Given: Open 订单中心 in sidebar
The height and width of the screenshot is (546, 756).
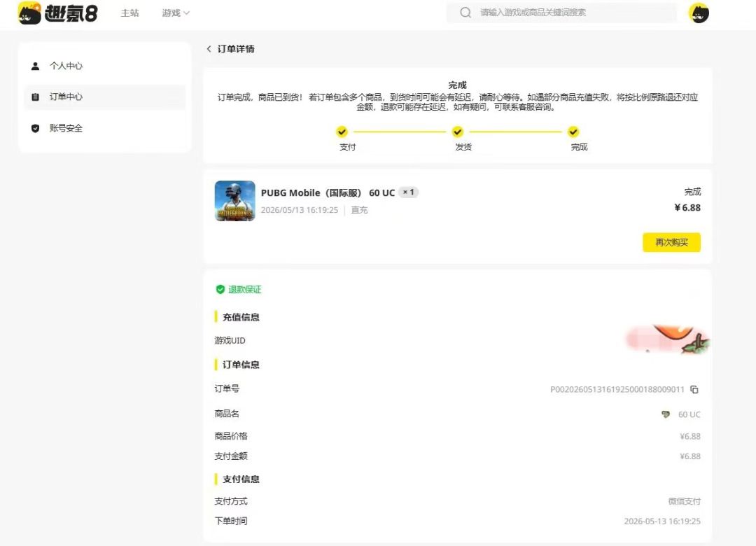Looking at the screenshot, I should 104,97.
